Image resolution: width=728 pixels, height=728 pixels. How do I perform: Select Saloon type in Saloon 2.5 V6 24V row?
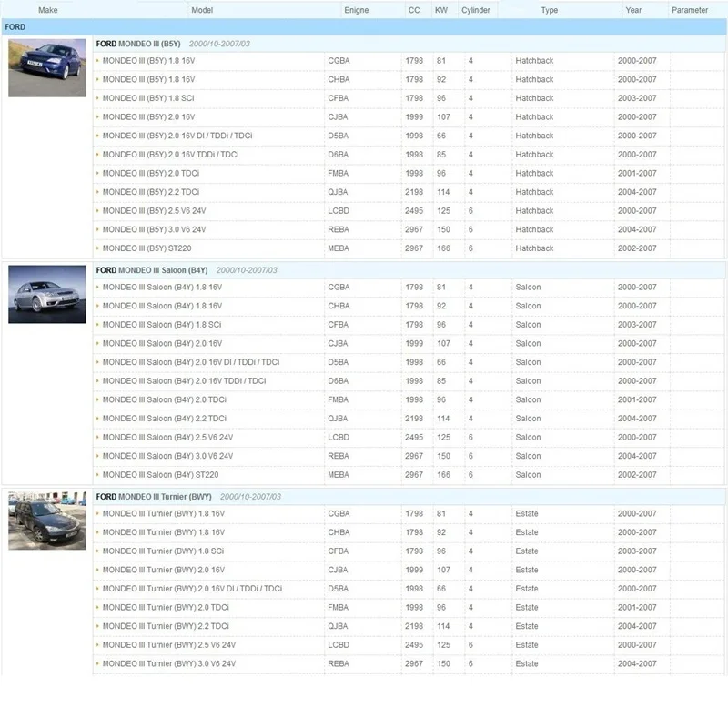(x=528, y=438)
